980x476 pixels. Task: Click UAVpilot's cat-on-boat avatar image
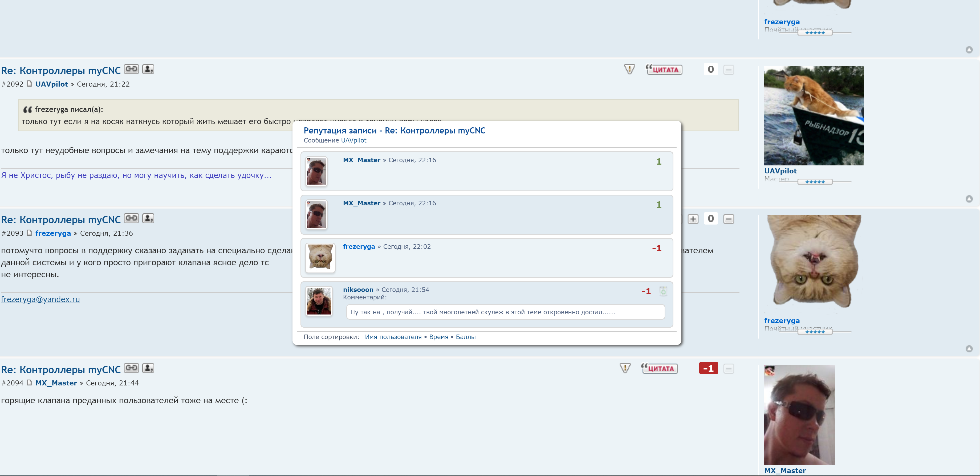tap(814, 116)
